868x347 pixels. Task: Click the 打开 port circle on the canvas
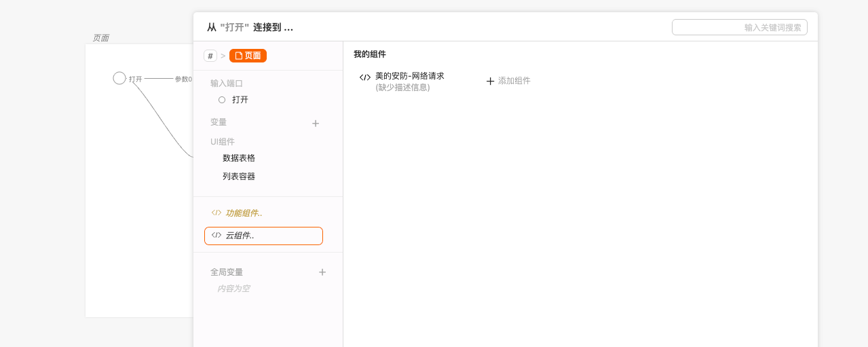point(119,78)
